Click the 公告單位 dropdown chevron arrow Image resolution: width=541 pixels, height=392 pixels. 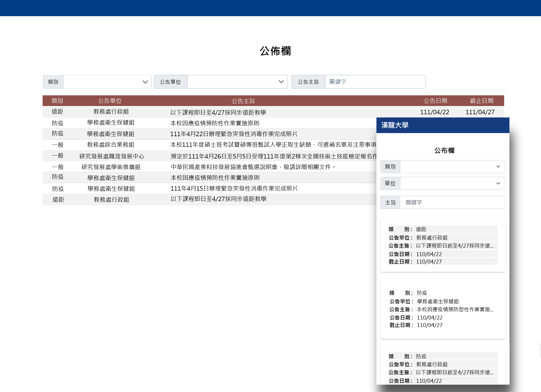pyautogui.click(x=281, y=82)
